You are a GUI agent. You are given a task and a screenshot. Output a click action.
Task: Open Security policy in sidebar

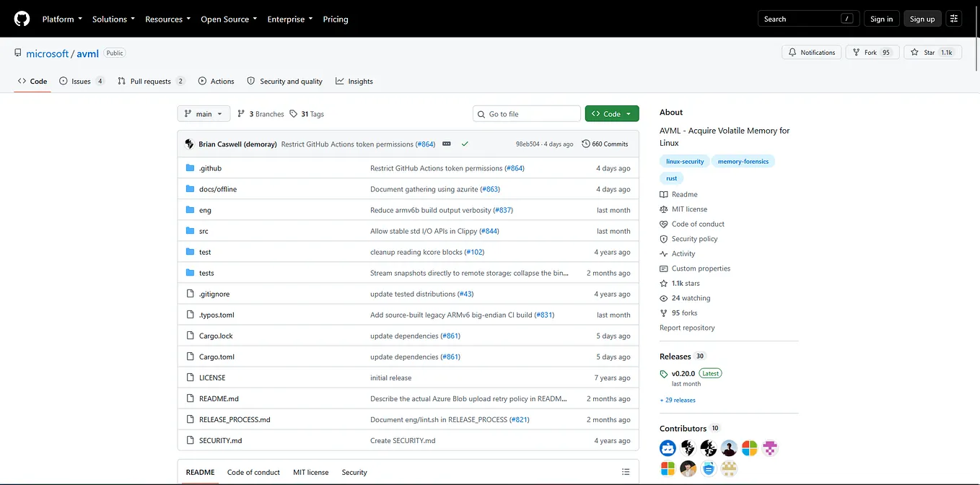(x=695, y=239)
